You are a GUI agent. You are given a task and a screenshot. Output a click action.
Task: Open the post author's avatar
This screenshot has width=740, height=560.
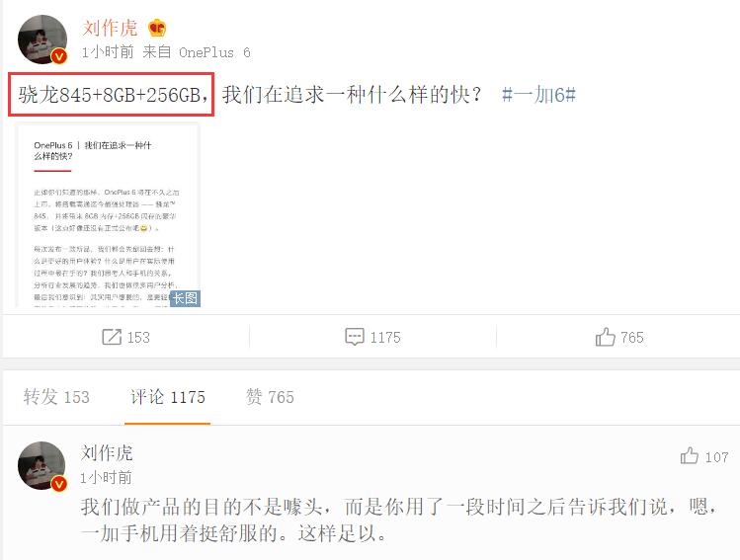tap(42, 40)
